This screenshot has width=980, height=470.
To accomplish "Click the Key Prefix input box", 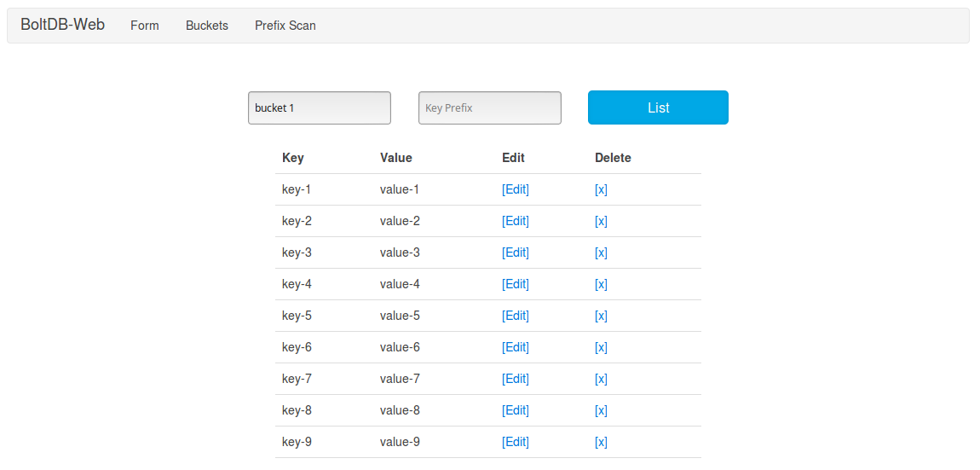I will [x=490, y=108].
